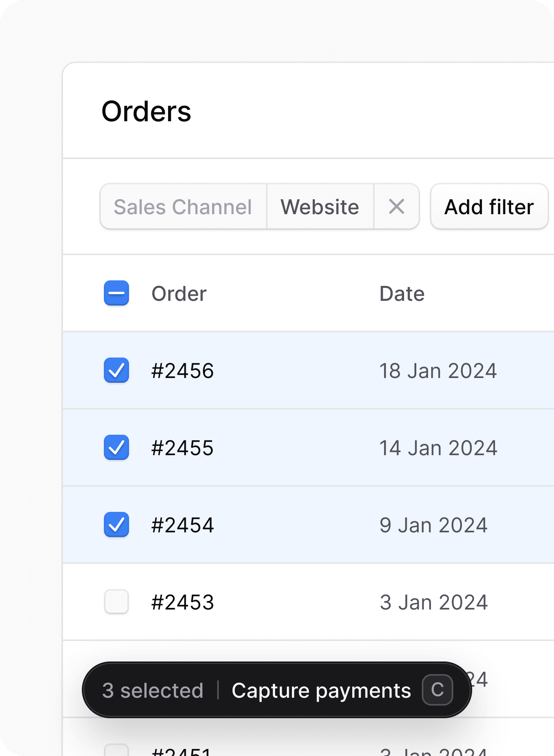Check the box for order #2453

tap(116, 602)
